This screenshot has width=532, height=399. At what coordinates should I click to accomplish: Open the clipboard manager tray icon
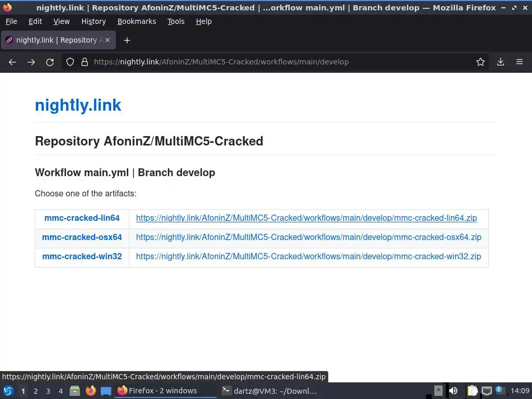click(x=472, y=391)
